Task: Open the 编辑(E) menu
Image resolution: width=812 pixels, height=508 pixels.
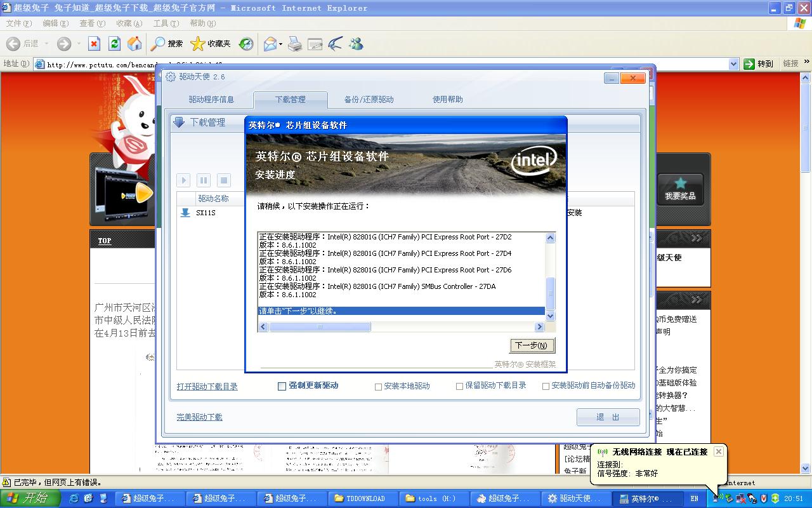Action: tap(55, 23)
